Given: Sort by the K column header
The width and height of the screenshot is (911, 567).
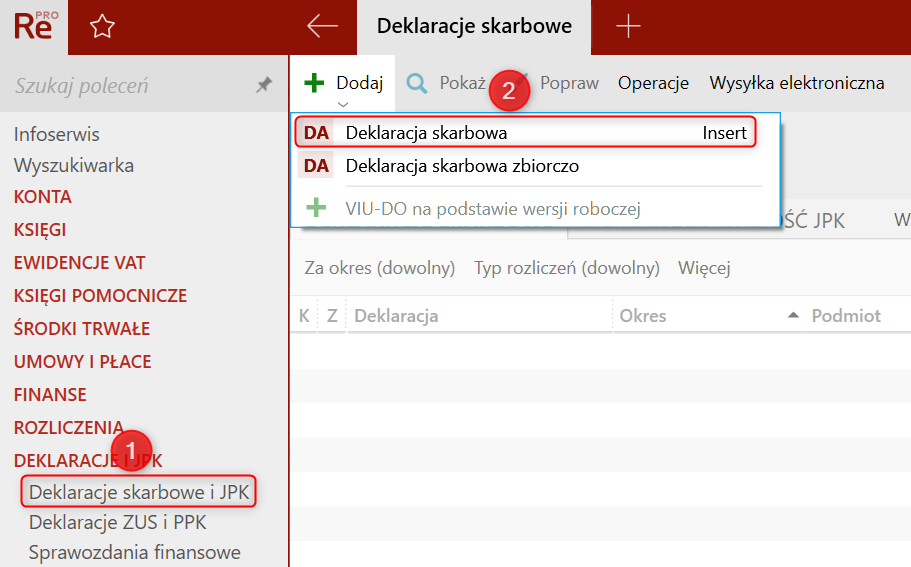Looking at the screenshot, I should pyautogui.click(x=304, y=315).
